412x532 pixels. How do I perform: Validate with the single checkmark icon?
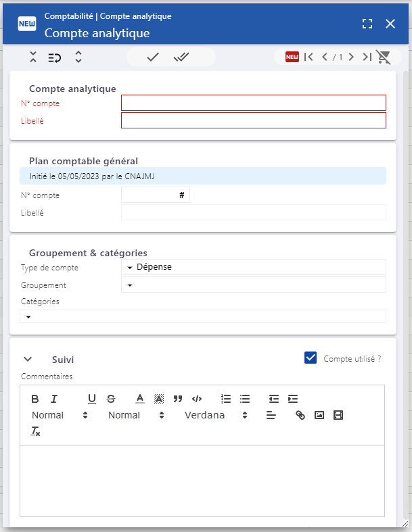(153, 57)
